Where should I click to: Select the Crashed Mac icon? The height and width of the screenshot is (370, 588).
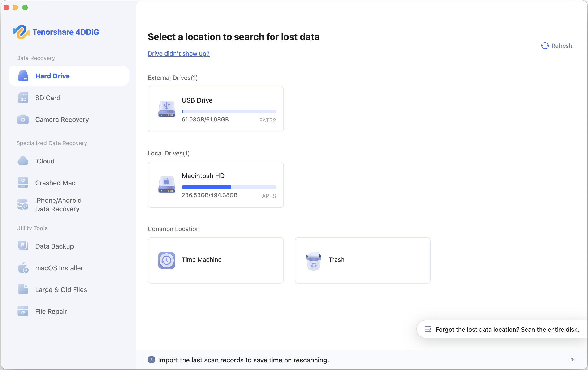coord(23,183)
